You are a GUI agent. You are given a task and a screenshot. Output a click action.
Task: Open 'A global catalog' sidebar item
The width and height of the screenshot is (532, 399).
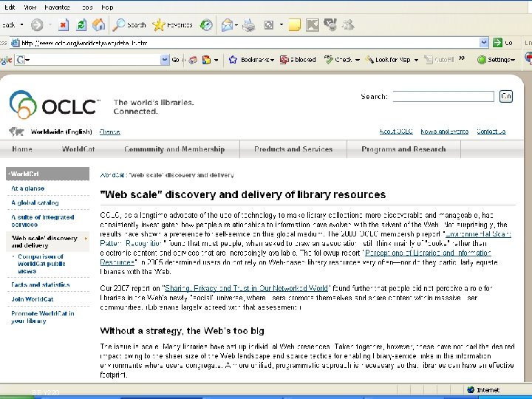pos(35,202)
